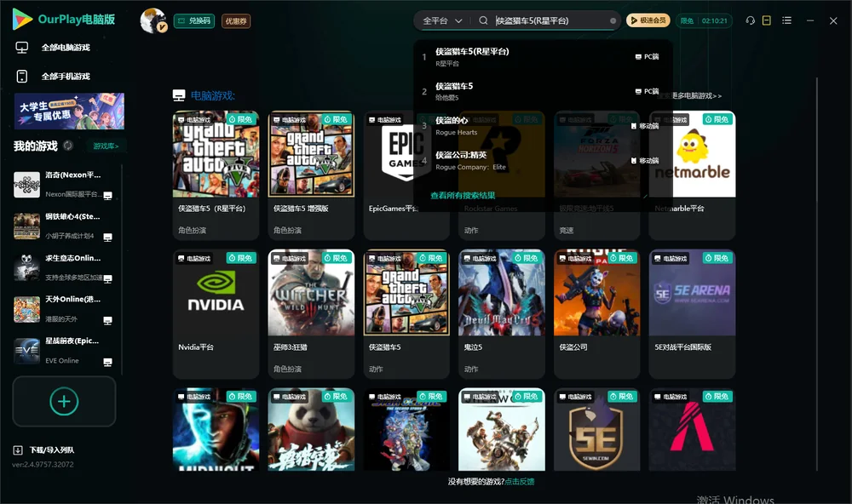Expand the 全平台 platform dropdown
The height and width of the screenshot is (504, 852).
442,20
